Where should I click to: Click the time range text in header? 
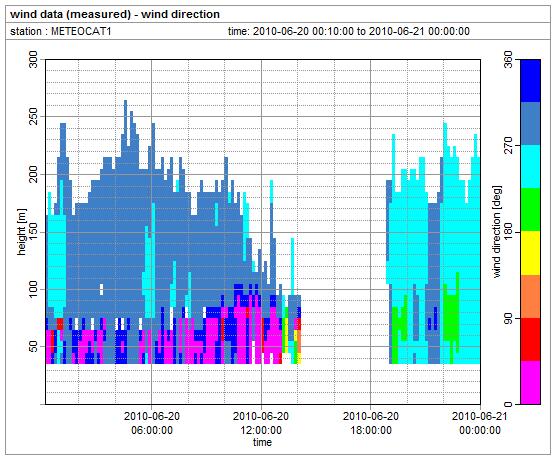coord(349,31)
